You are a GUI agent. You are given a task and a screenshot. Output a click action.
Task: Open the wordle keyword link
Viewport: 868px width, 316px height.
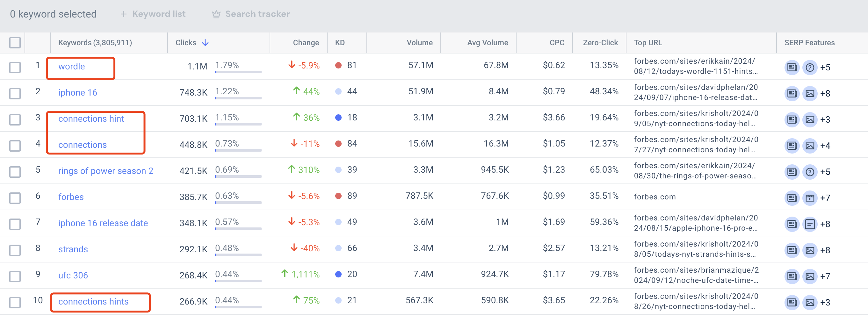point(71,66)
